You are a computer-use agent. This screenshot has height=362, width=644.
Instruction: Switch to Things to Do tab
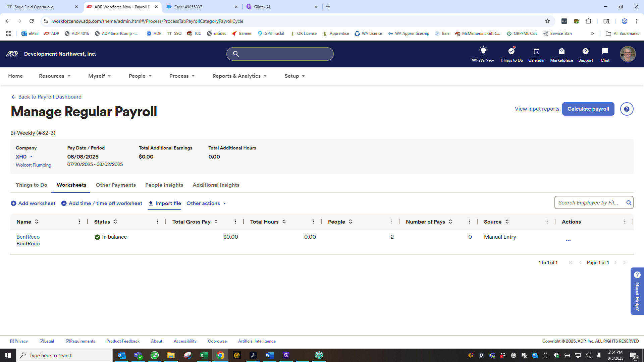(32, 185)
